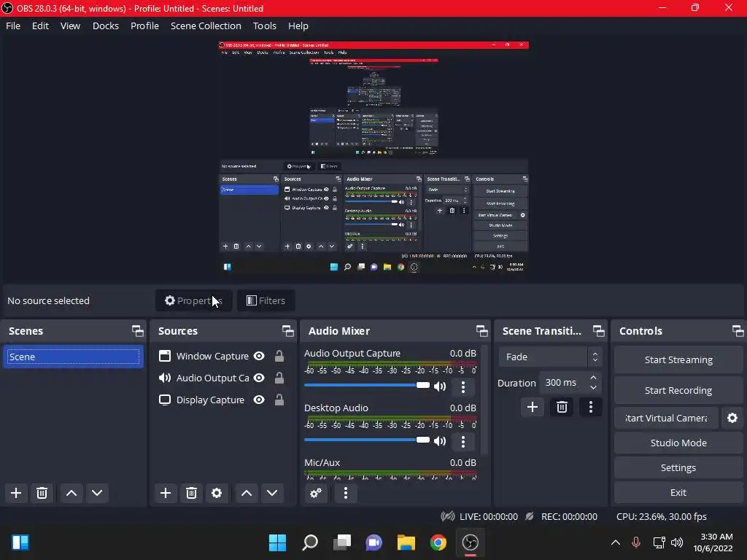Move scene down in Scenes panel

97,493
